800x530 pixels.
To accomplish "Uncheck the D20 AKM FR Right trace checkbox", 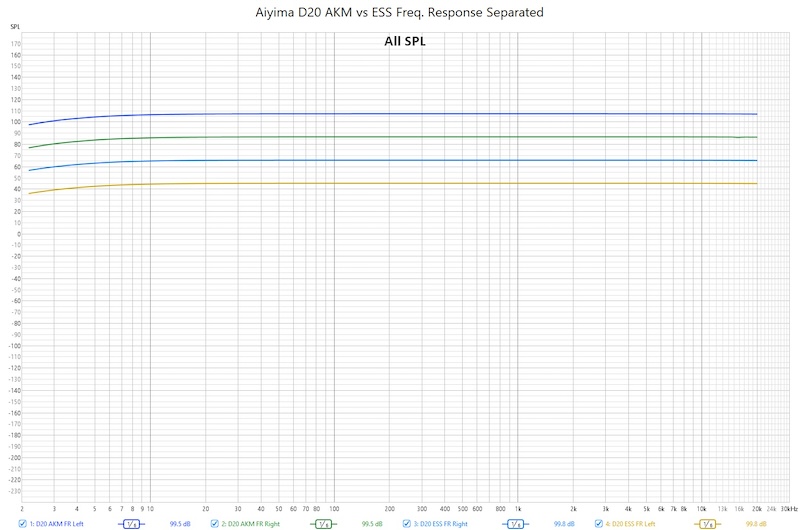I will (214, 523).
